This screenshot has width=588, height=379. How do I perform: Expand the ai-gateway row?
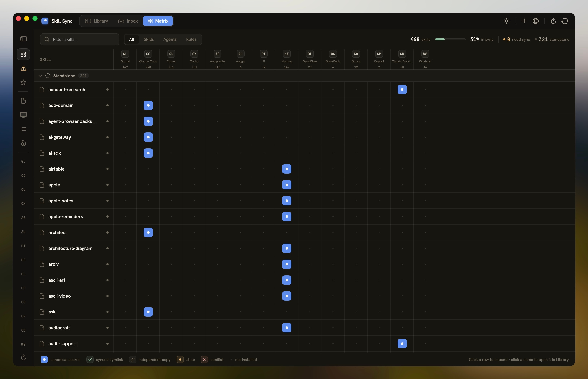tap(304, 137)
